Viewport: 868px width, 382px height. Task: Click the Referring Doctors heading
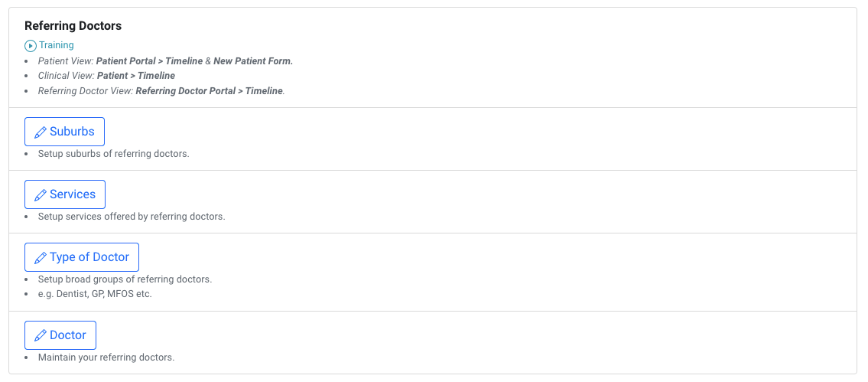[x=73, y=26]
